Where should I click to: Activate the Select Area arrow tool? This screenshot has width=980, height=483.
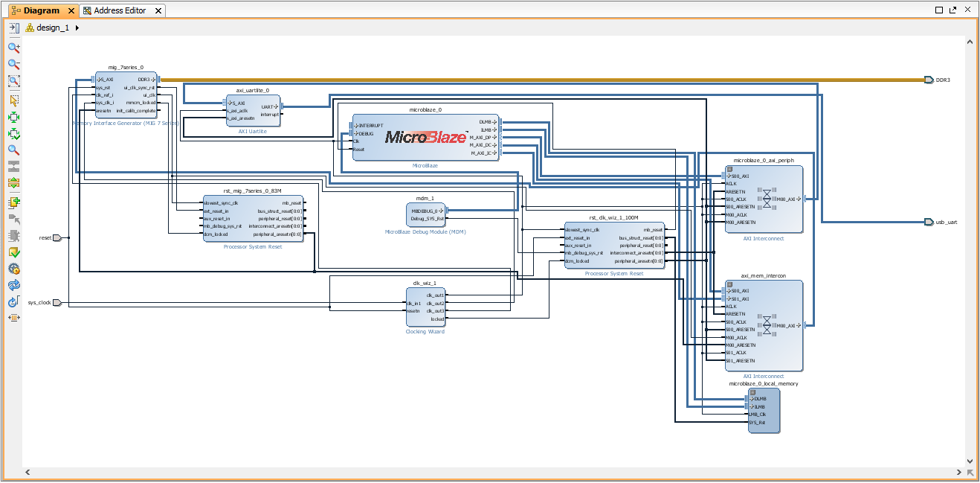[13, 100]
